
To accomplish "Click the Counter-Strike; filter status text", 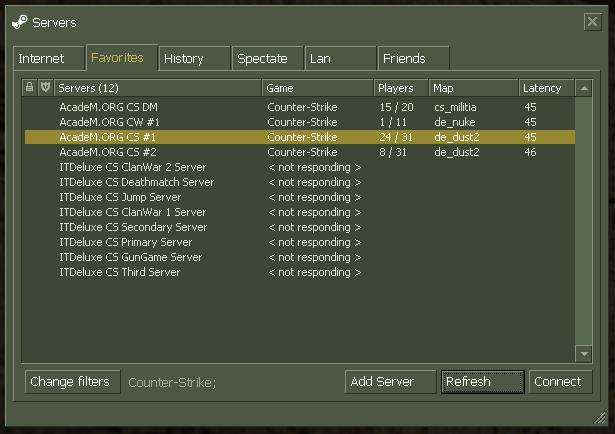I will coord(172,382).
